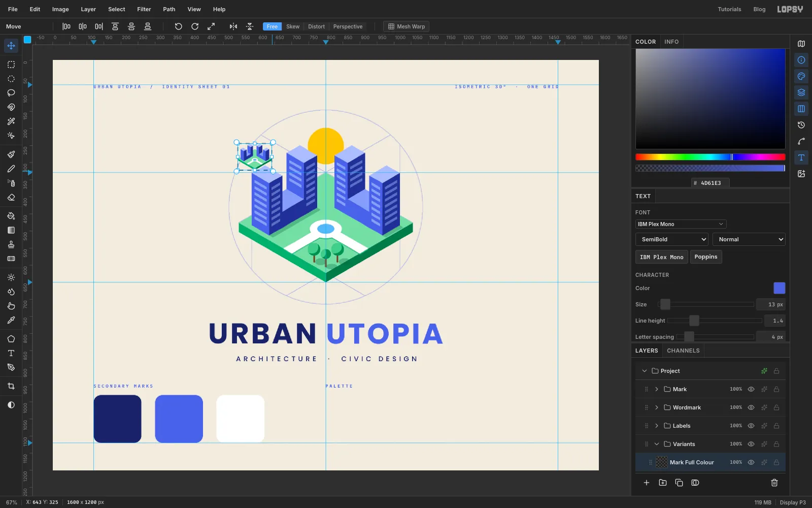The image size is (812, 508).
Task: Expand the Wordmark layer group
Action: (657, 407)
